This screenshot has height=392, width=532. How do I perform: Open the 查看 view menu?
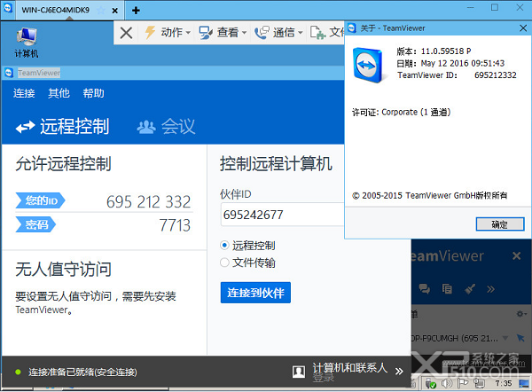(223, 33)
